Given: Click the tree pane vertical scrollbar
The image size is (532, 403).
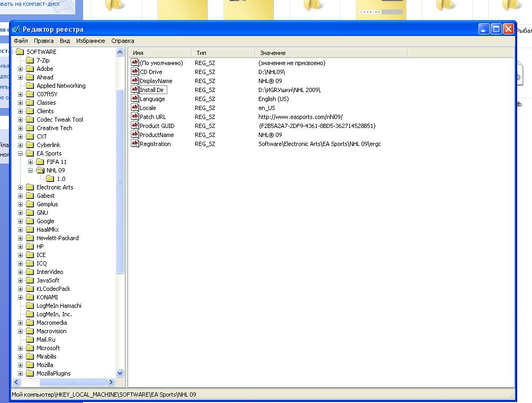Looking at the screenshot, I should point(120,317).
